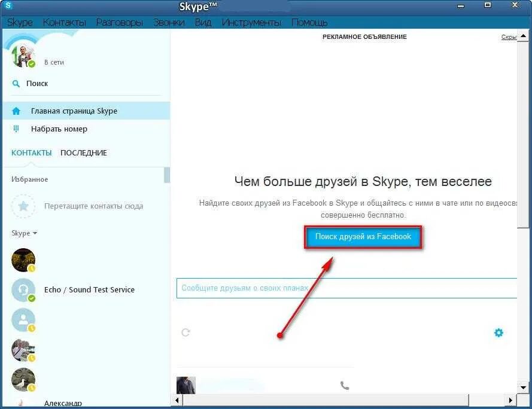This screenshot has width=532, height=409.
Task: Click the scroll down arrow of main pane
Action: 523,387
